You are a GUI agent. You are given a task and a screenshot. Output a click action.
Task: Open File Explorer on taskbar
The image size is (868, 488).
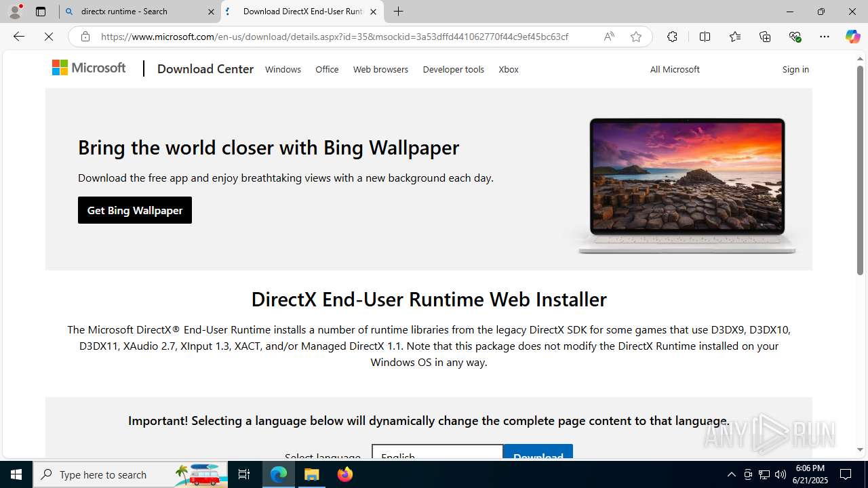tap(312, 474)
